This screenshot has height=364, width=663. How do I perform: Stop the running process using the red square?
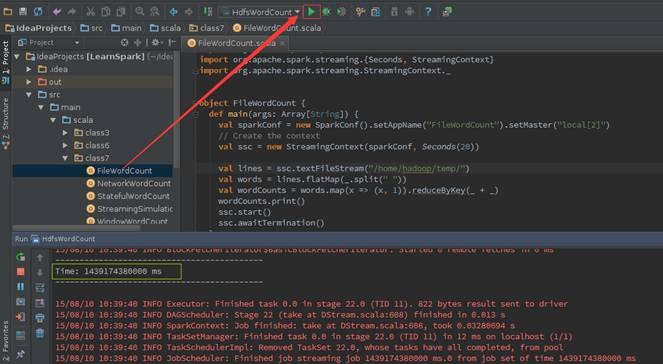(20, 272)
